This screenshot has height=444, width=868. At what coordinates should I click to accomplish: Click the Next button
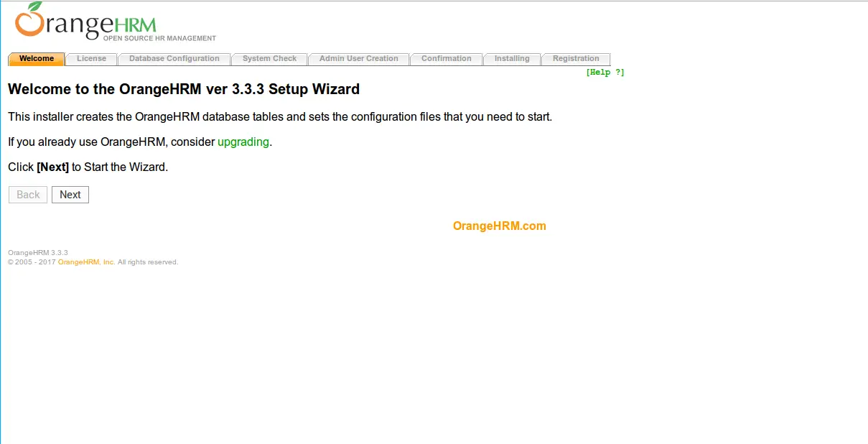pyautogui.click(x=70, y=195)
